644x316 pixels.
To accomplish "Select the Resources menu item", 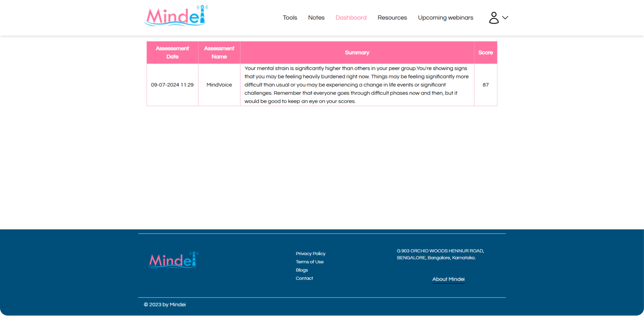I will click(x=392, y=18).
